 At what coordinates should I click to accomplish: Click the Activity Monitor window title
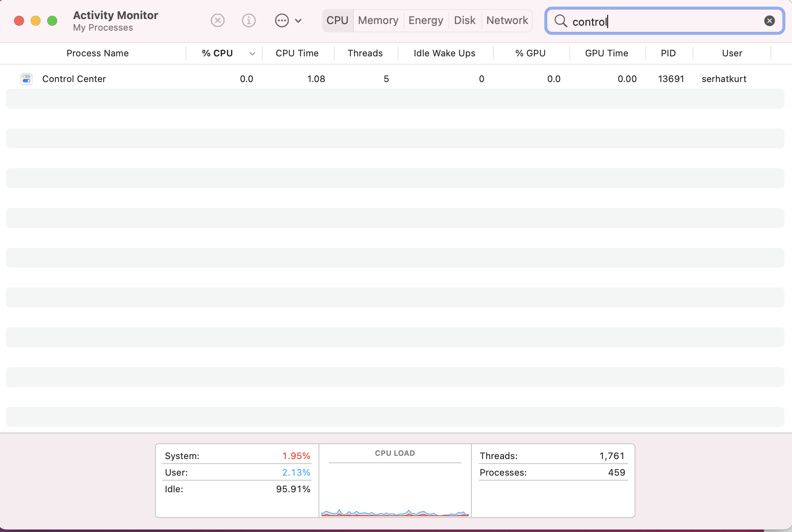pos(116,15)
